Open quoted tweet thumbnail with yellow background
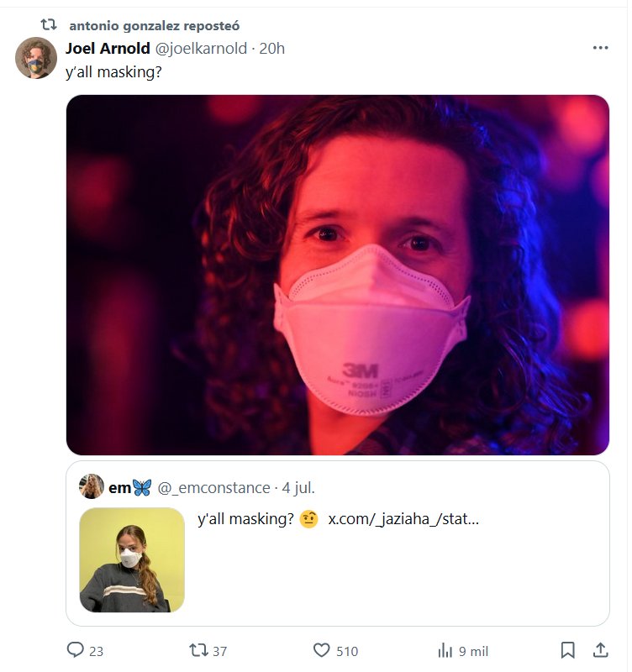Viewport: 632px width, 672px height. (x=132, y=559)
